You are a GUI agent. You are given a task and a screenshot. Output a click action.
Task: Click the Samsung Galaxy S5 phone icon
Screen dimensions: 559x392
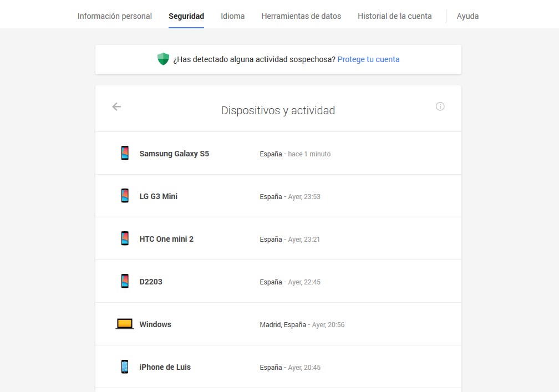click(125, 154)
